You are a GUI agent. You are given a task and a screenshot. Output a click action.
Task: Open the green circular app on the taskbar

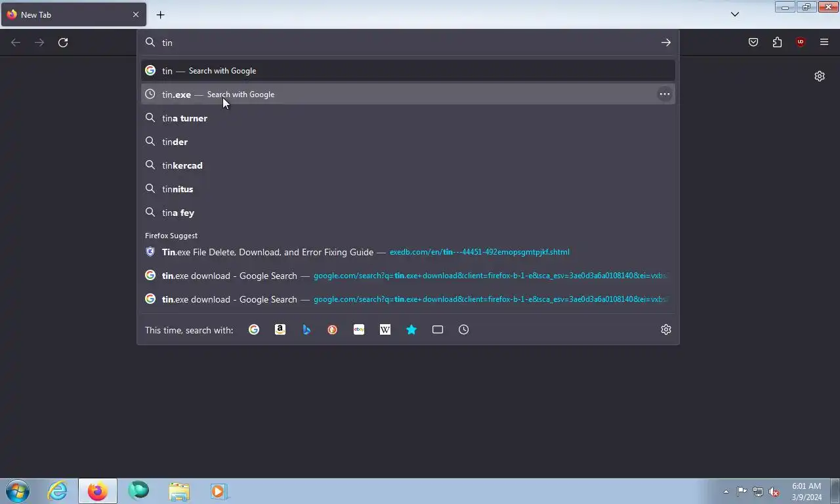pyautogui.click(x=138, y=491)
